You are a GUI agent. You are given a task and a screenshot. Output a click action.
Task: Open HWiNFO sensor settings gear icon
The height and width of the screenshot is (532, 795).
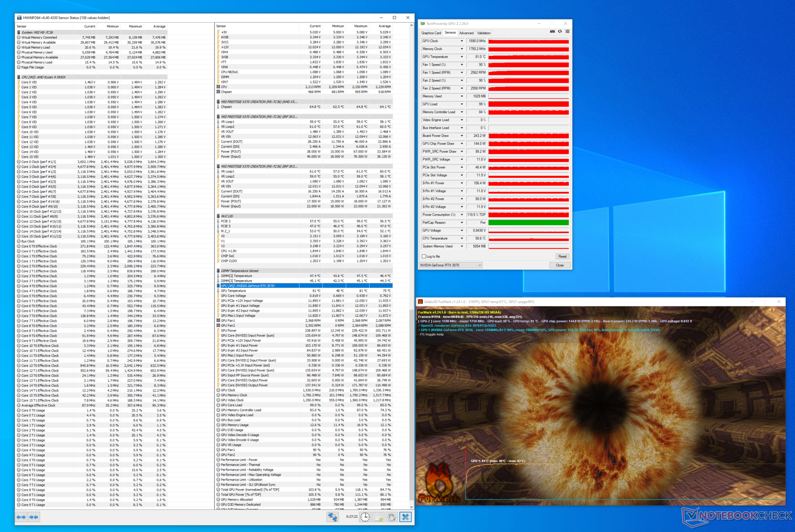(x=392, y=517)
